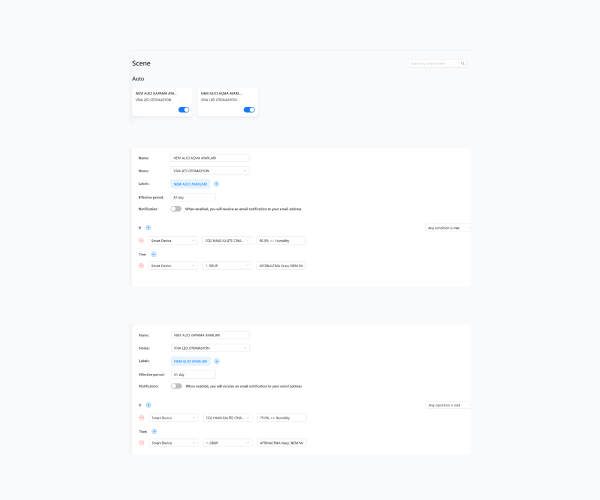This screenshot has width=600, height=500.
Task: Open the CO2 device dropdown beside 90.0% Humidity
Action: pyautogui.click(x=227, y=241)
